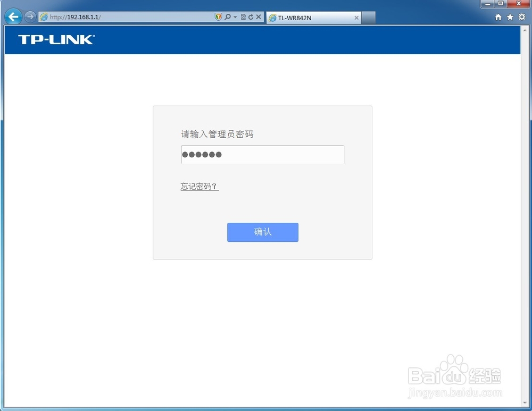Click the scrollbar up arrow
The height and width of the screenshot is (411, 532).
pyautogui.click(x=525, y=30)
